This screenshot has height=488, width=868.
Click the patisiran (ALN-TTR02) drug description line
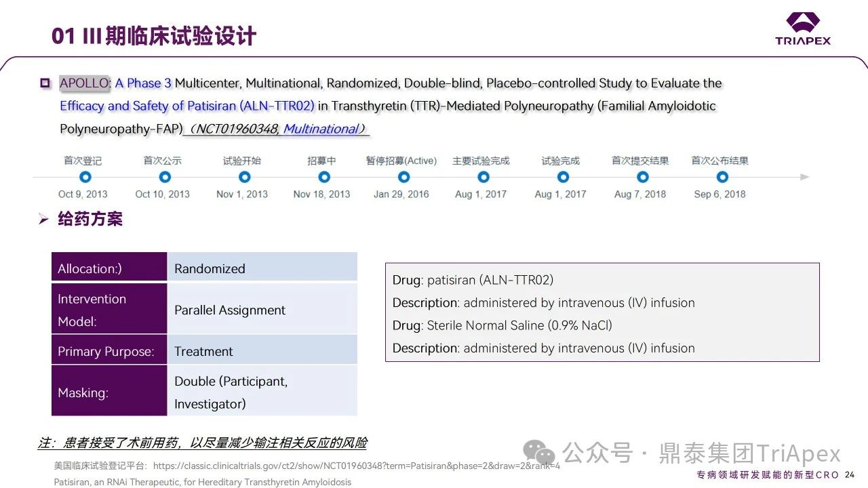pos(473,280)
